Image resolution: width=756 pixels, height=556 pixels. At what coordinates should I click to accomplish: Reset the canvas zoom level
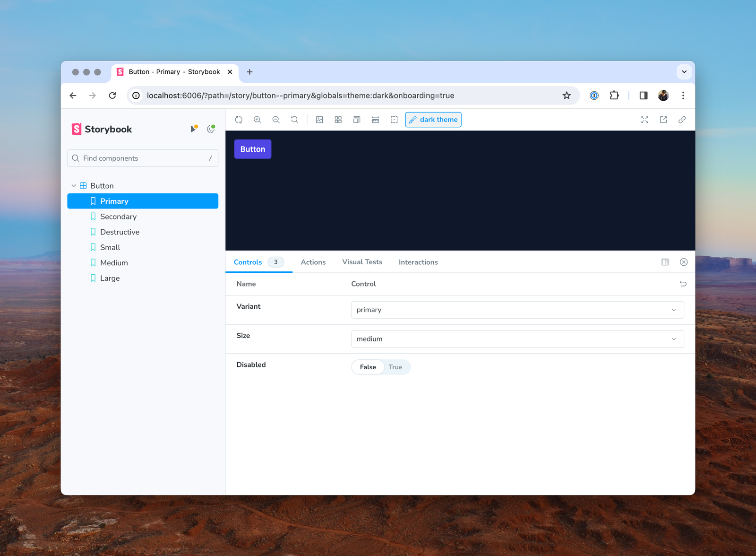click(294, 120)
